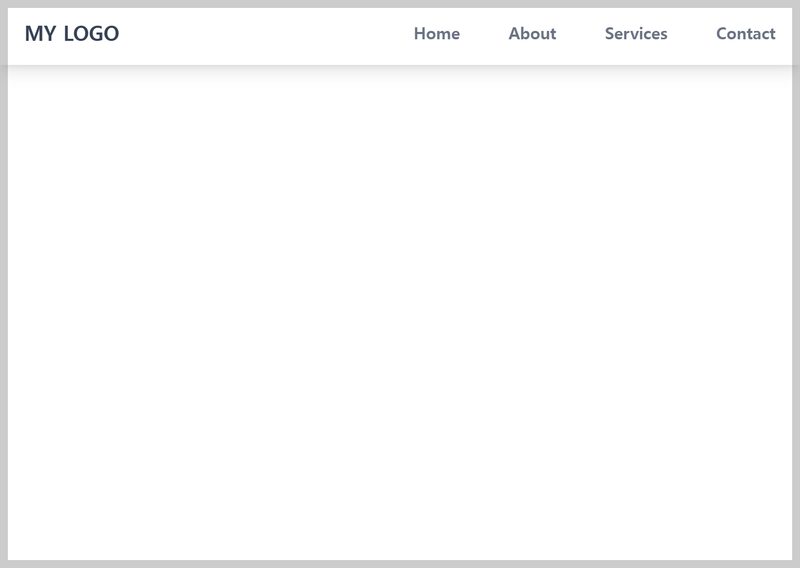800x568 pixels.
Task: Go to the About page
Action: tap(532, 34)
